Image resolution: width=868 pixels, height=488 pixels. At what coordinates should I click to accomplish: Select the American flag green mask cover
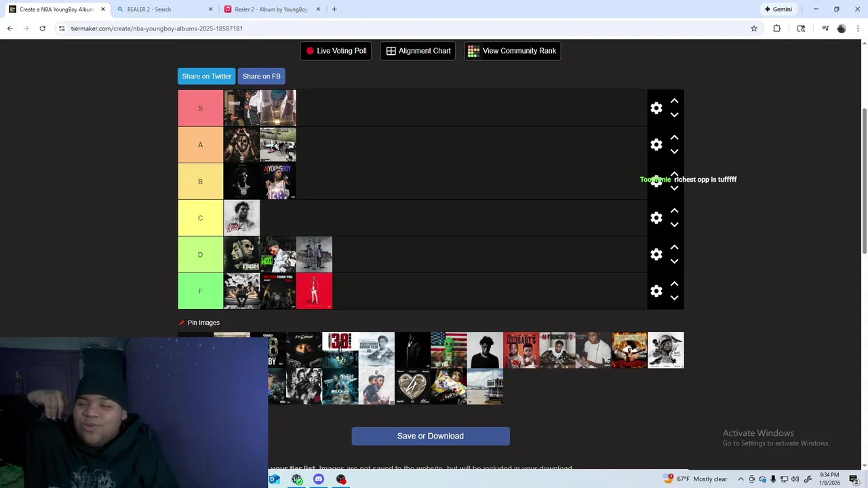448,350
